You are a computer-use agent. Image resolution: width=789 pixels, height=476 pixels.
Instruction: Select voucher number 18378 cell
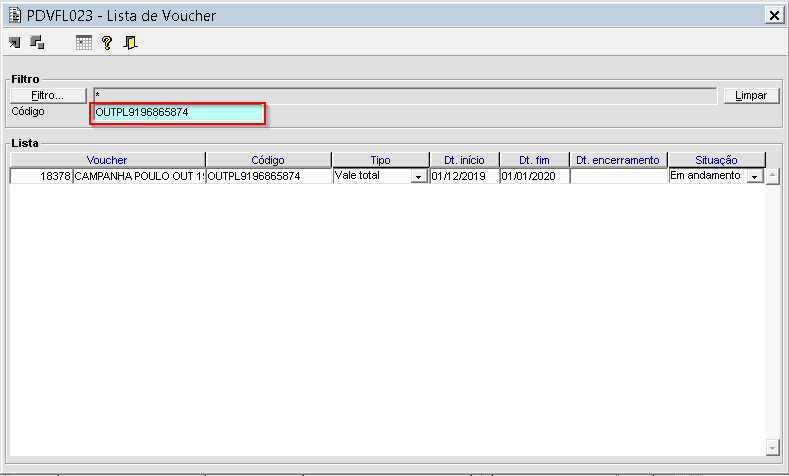(41, 176)
